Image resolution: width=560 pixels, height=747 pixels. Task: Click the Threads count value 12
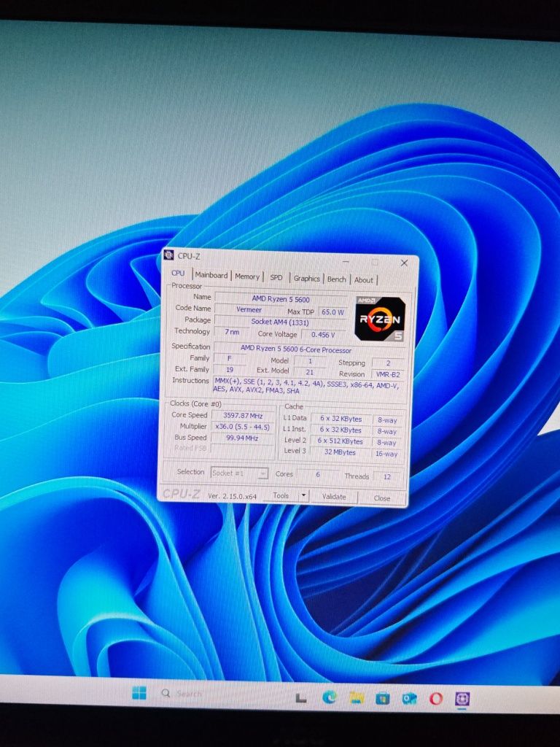pos(386,476)
